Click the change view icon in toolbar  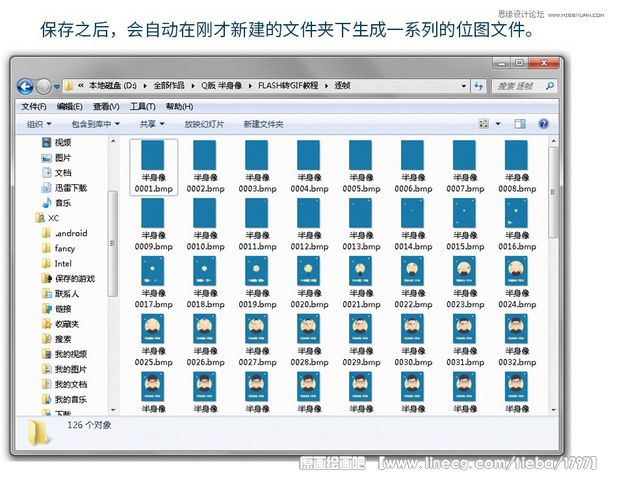(484, 124)
